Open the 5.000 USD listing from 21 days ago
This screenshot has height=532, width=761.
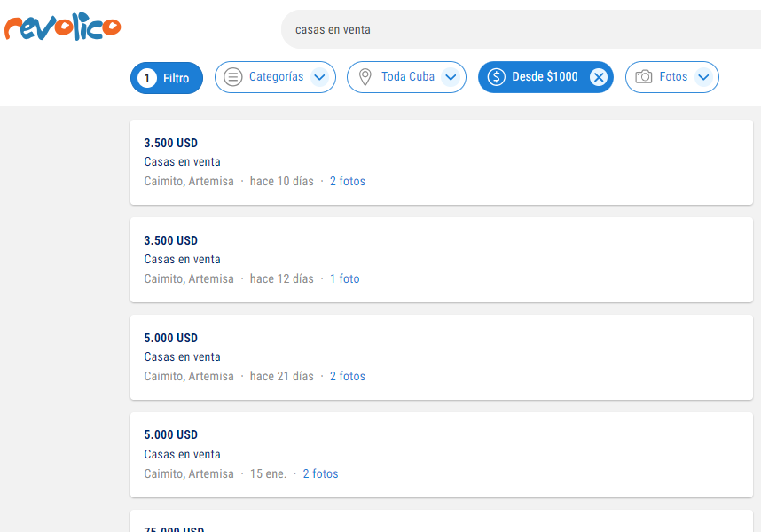441,357
